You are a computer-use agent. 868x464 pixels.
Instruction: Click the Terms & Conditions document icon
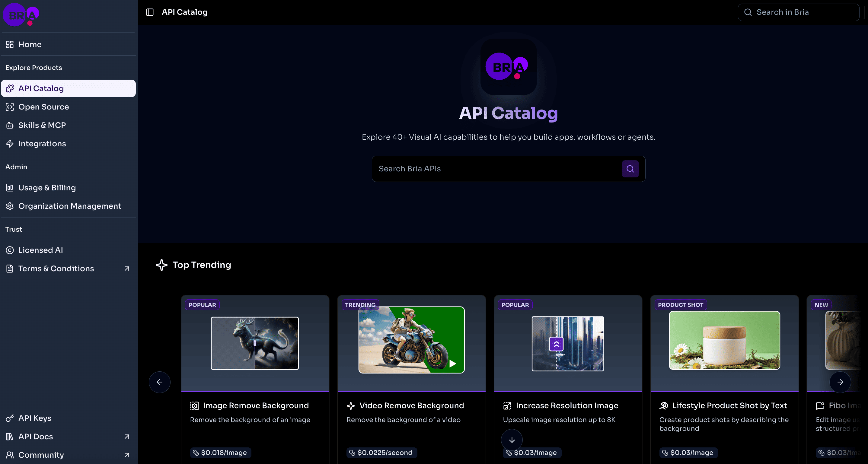pos(10,269)
